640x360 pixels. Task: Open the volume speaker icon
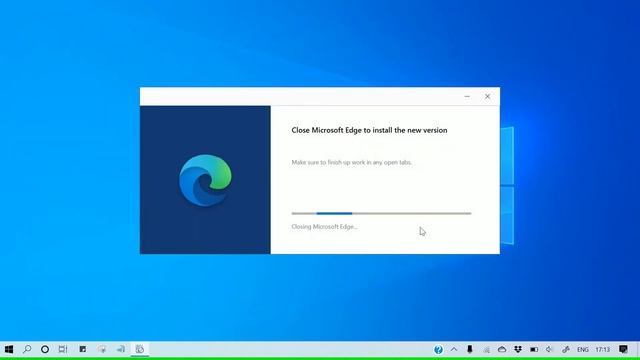pyautogui.click(x=549, y=349)
